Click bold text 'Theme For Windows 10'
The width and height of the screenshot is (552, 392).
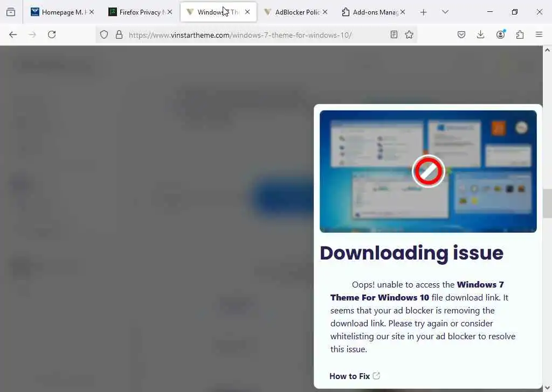[x=379, y=297]
